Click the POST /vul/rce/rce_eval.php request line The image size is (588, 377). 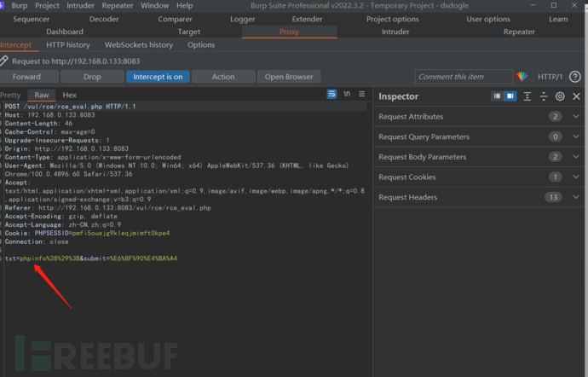tap(70, 107)
